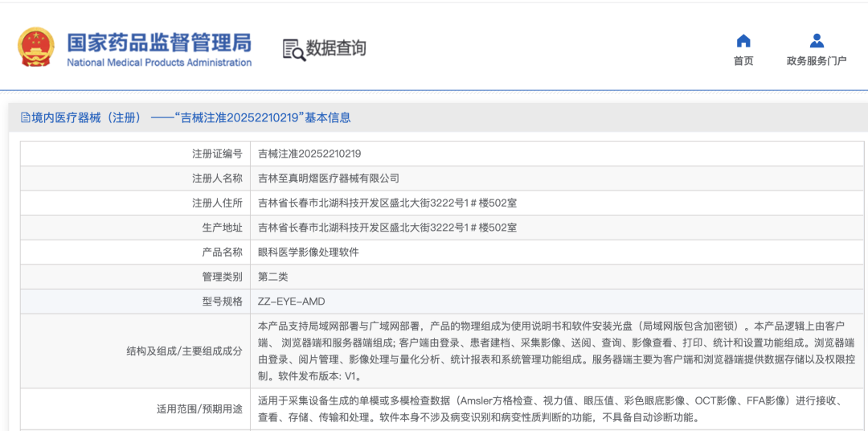This screenshot has width=868, height=431.
Task: Click the national emblem logo
Action: coord(36,47)
